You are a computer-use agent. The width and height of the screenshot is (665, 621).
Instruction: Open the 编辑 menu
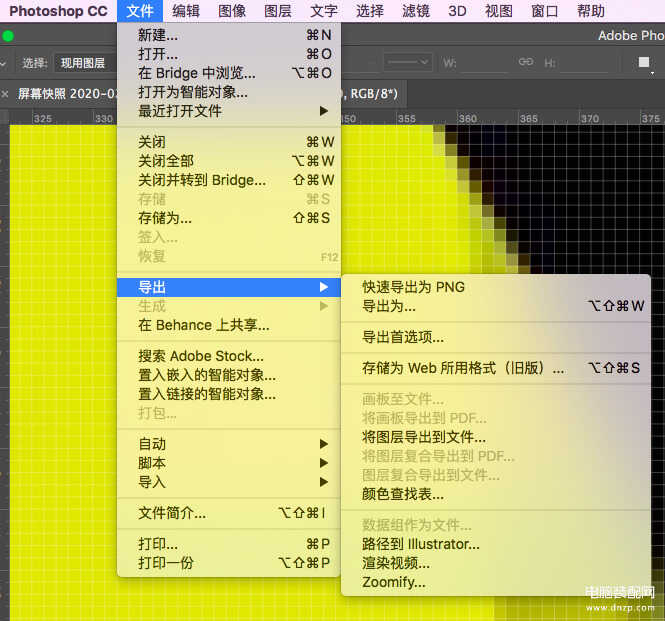click(186, 11)
